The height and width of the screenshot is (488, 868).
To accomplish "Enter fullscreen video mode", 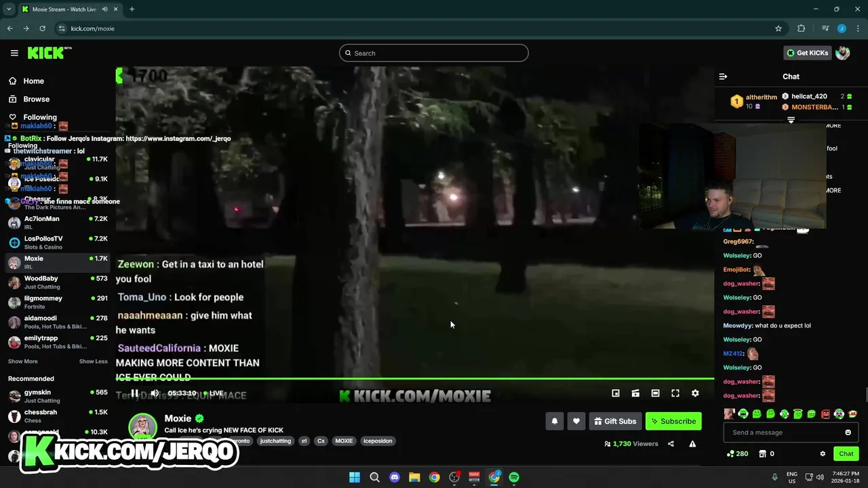I will tap(675, 393).
